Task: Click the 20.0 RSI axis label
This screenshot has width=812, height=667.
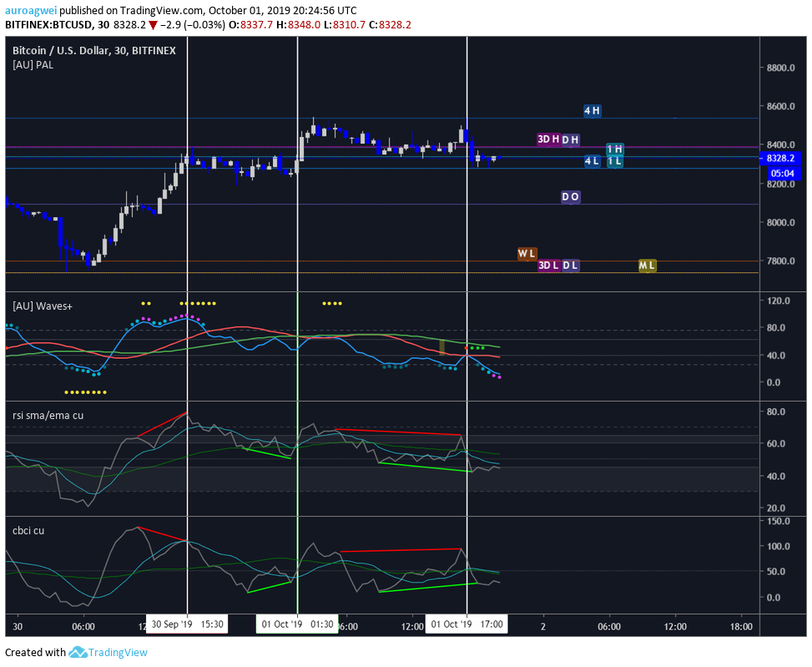Action: coord(776,508)
